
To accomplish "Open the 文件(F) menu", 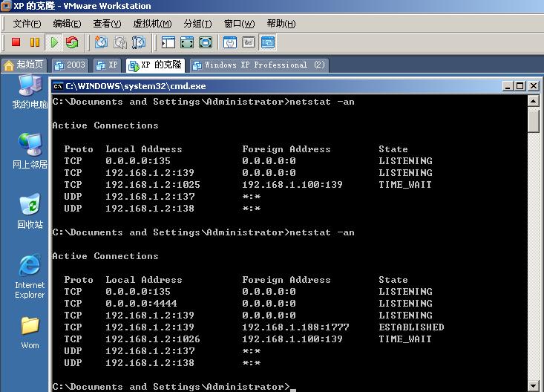I will pyautogui.click(x=27, y=24).
